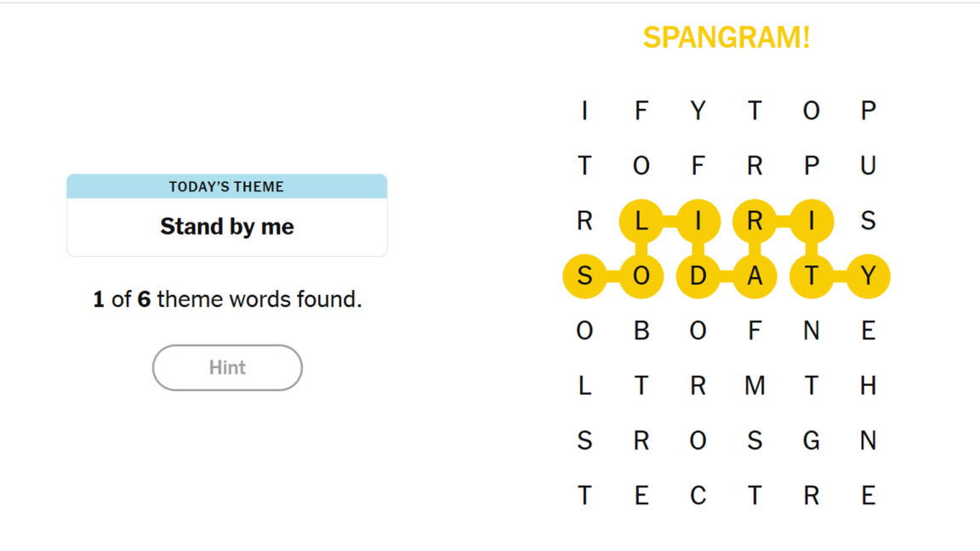Select the letter U in the grid
This screenshot has height=551, width=980.
868,166
